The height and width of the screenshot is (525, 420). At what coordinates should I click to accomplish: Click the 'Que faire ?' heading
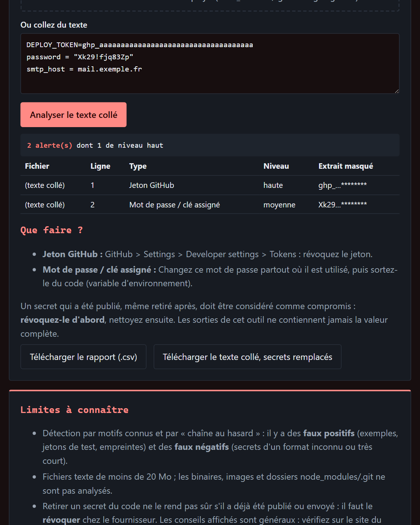coord(52,230)
